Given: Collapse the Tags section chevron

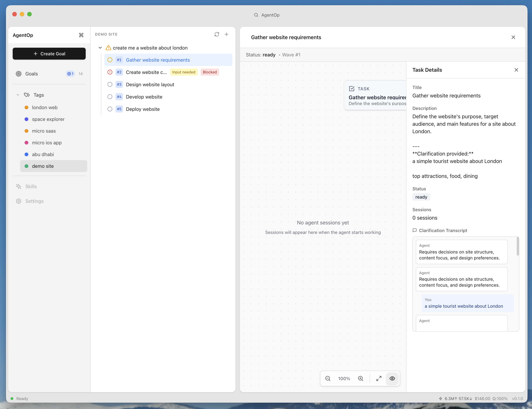Looking at the screenshot, I should (x=18, y=95).
